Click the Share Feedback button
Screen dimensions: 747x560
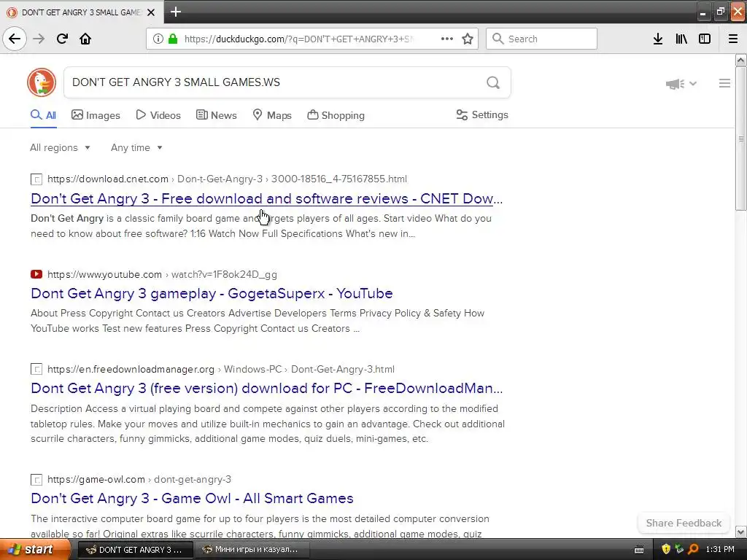684,523
